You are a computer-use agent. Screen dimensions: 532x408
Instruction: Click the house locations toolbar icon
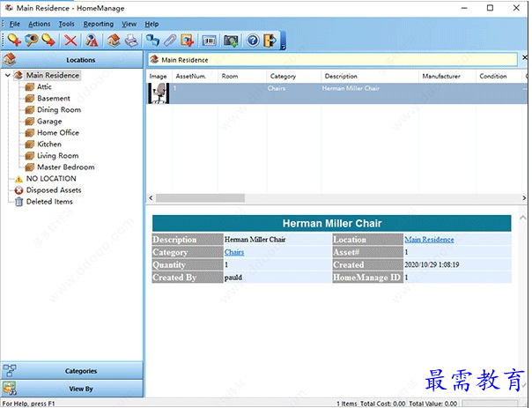point(113,41)
